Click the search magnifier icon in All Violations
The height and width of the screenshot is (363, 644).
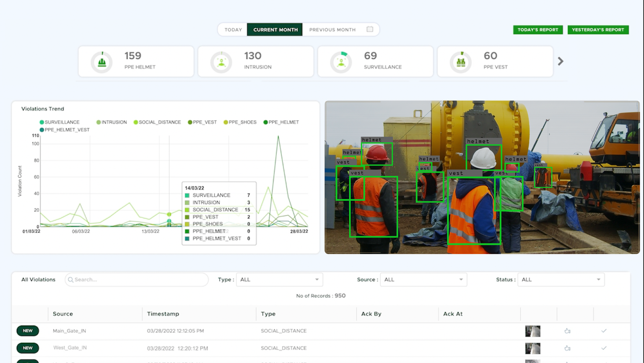(x=70, y=280)
